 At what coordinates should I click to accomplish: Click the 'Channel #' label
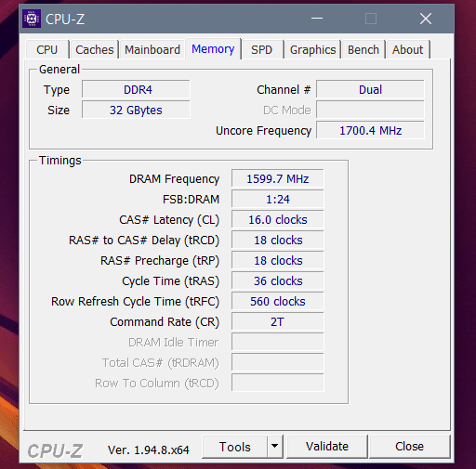[284, 90]
